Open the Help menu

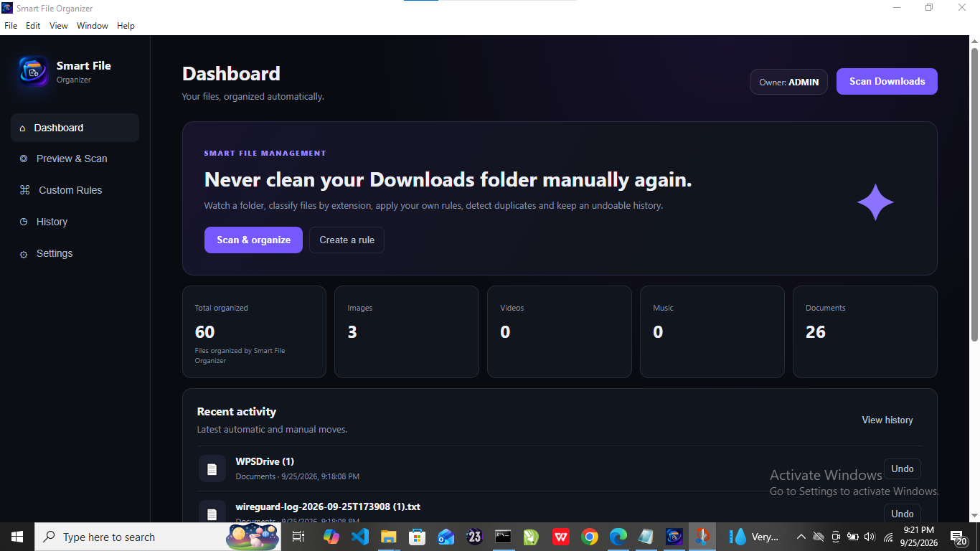(x=126, y=26)
